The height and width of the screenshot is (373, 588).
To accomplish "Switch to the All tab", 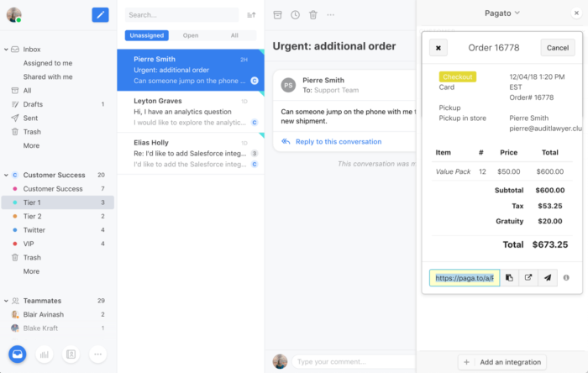I will coord(234,35).
